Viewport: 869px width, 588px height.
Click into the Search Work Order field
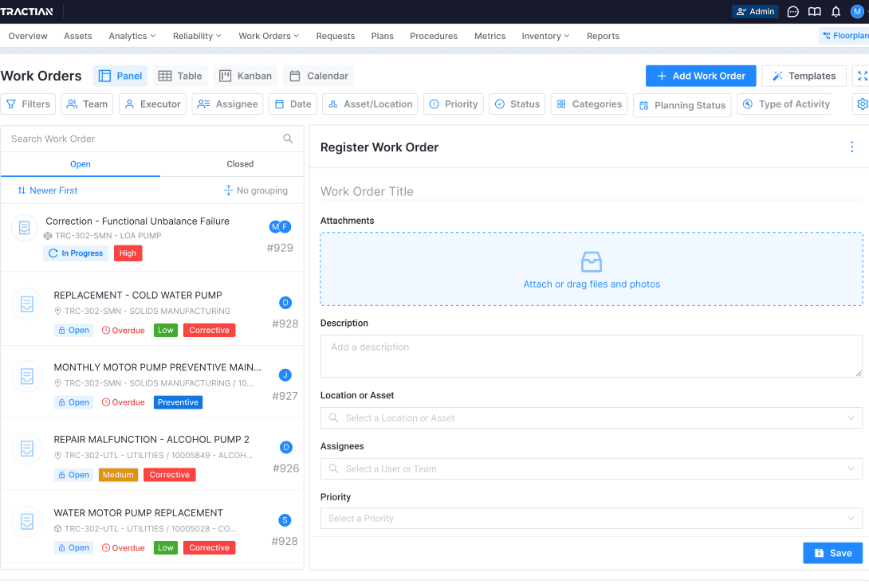151,139
